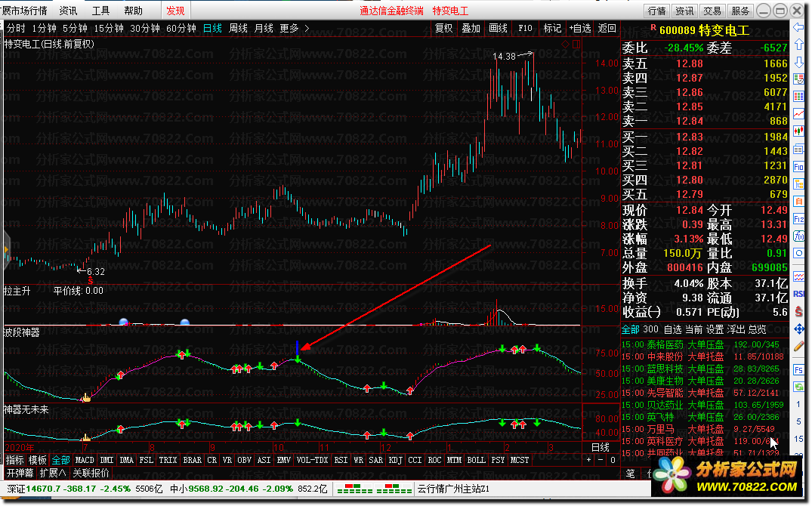The width and height of the screenshot is (812, 506).
Task: Click the 服务 button at top right
Action: coord(740,11)
